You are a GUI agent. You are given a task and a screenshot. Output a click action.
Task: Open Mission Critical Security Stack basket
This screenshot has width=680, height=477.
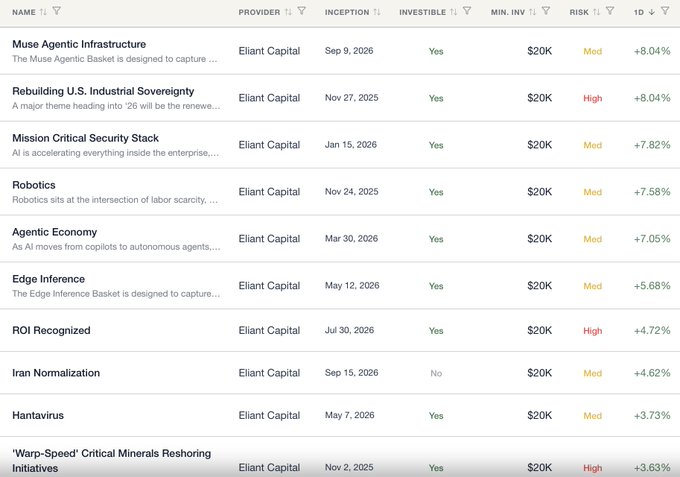[x=85, y=138]
